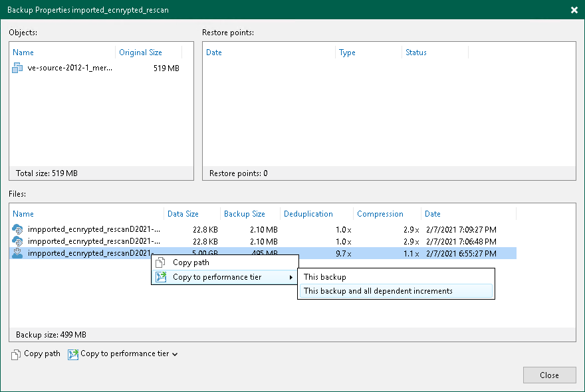Click the Deduplication column header
Screen dimensions: 585x392
(308, 214)
